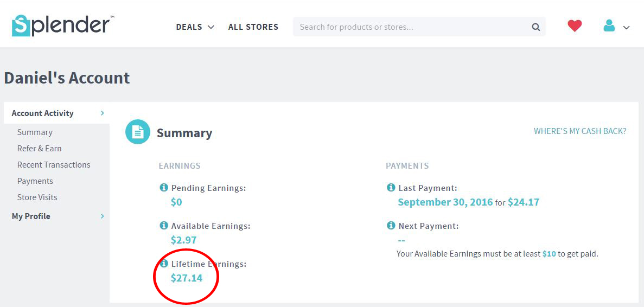Viewport: 644px width, 307px height.
Task: Click the Splender logo
Action: coord(62,25)
